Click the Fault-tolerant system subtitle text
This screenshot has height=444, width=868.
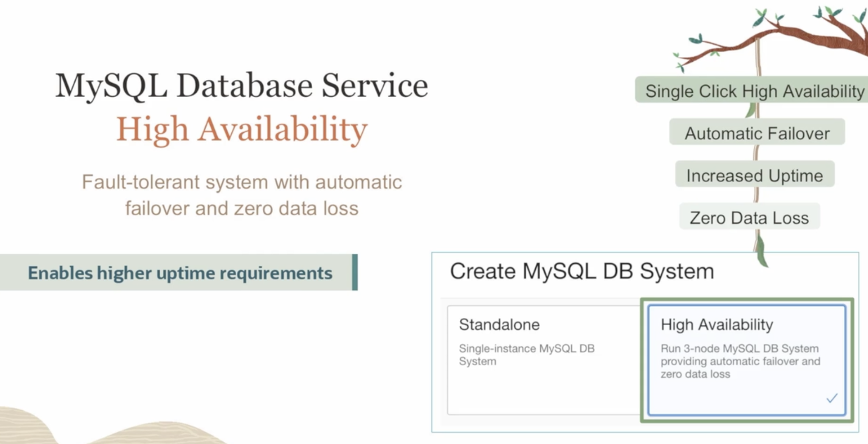click(x=242, y=195)
